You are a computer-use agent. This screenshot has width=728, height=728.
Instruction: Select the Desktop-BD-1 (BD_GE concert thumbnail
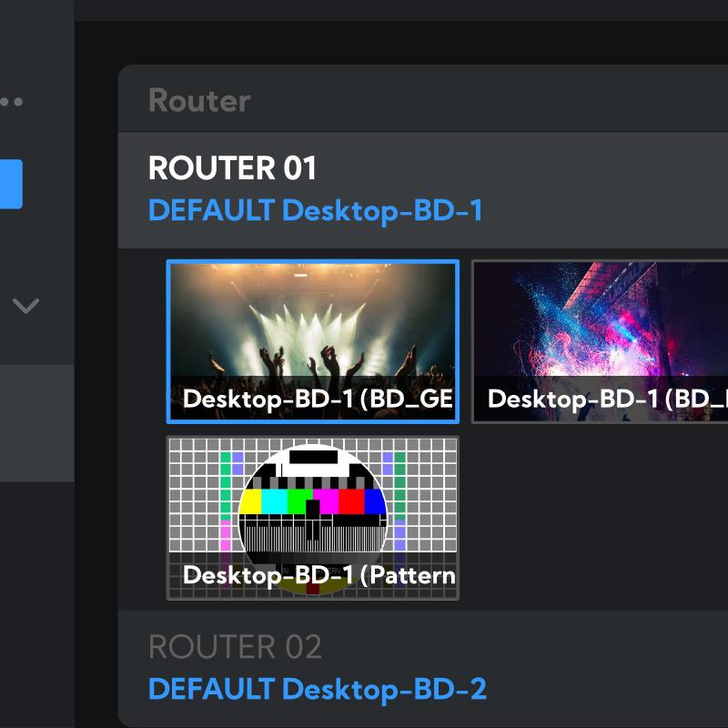312,342
